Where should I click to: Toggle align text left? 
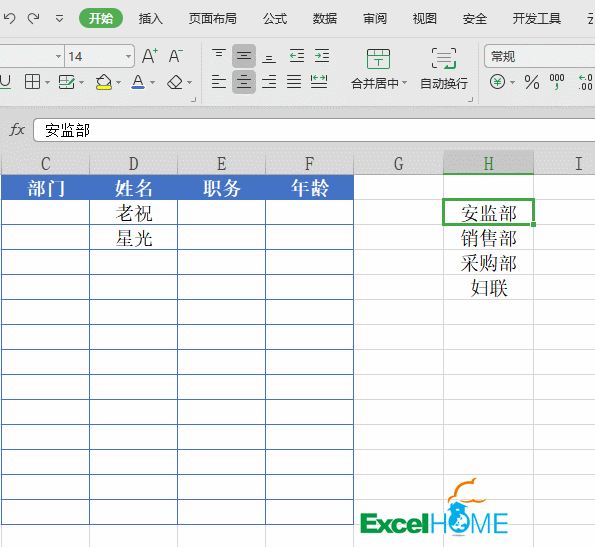click(219, 82)
